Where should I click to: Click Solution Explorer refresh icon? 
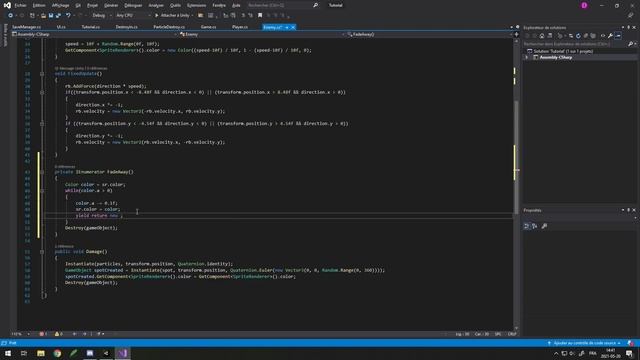[x=578, y=36]
